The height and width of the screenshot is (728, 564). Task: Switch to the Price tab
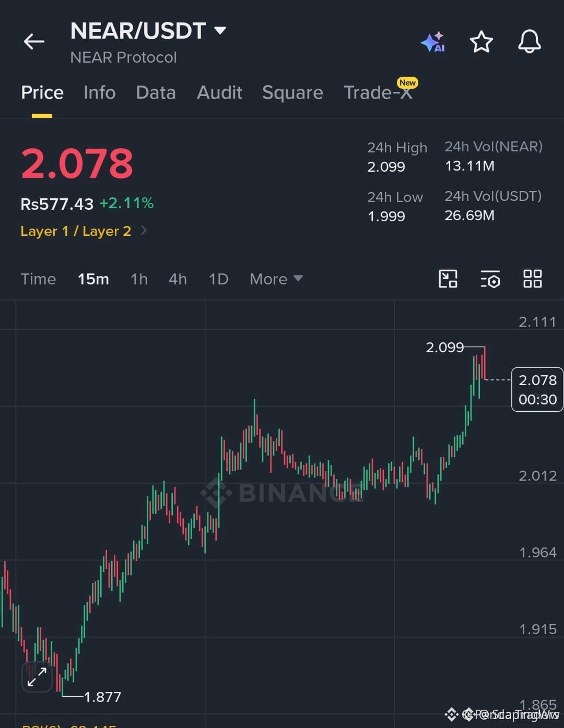point(42,92)
